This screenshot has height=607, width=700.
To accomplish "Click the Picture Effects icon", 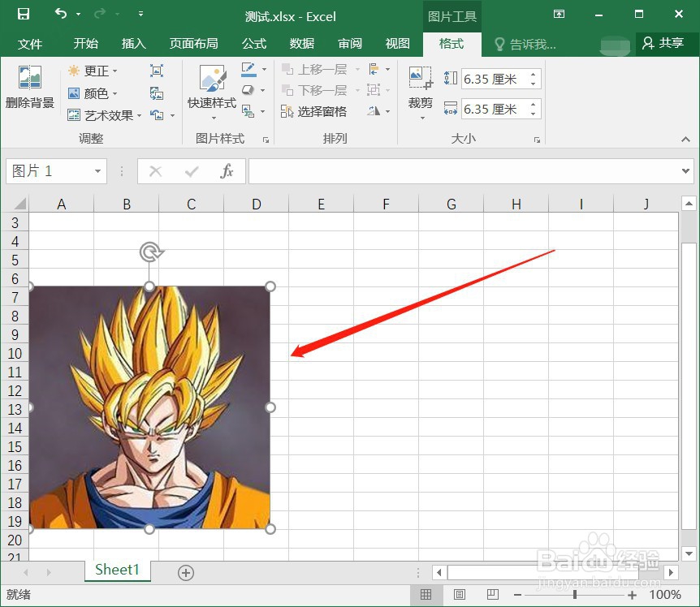I will [248, 91].
